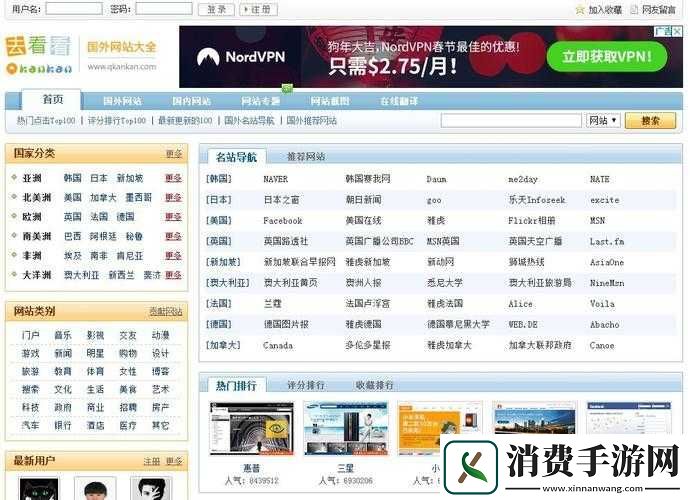This screenshot has width=690, height=500.
Task: Click the orange 搜索 search button
Action: [x=650, y=120]
